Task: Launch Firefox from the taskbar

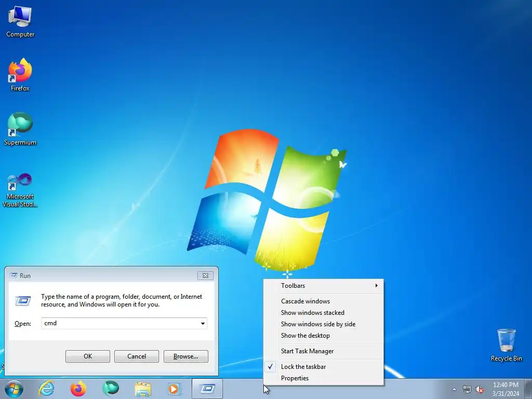Action: pyautogui.click(x=78, y=389)
